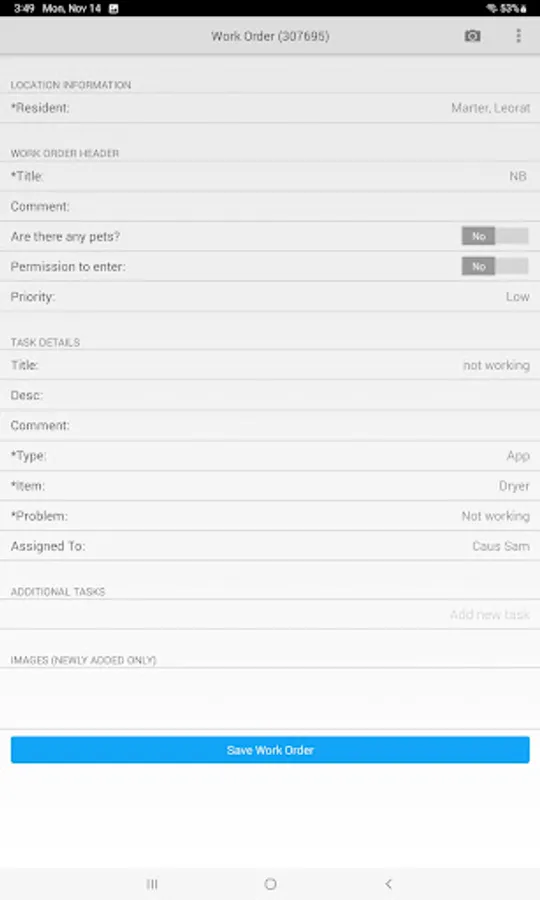Tap the battery icon in status bar

[x=523, y=9]
